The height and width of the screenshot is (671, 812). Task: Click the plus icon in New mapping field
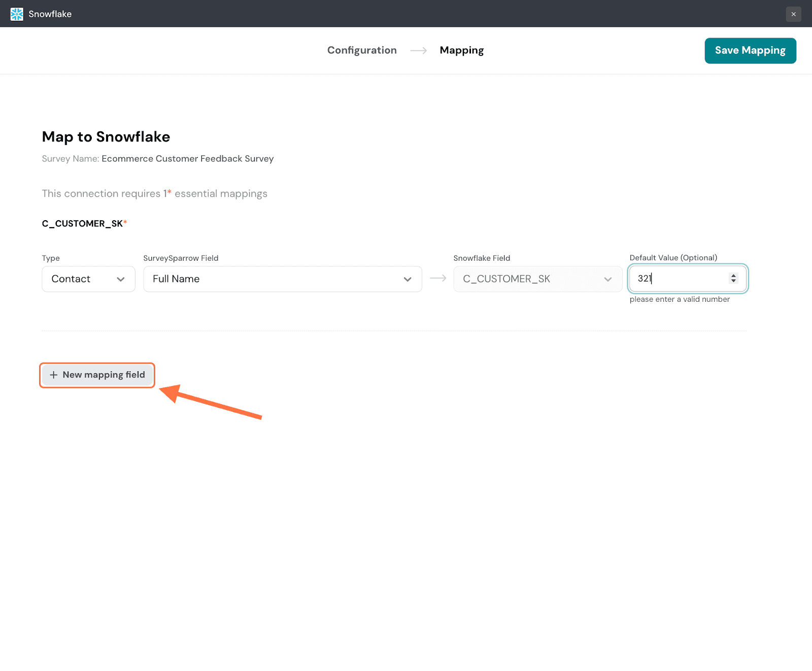pos(53,375)
